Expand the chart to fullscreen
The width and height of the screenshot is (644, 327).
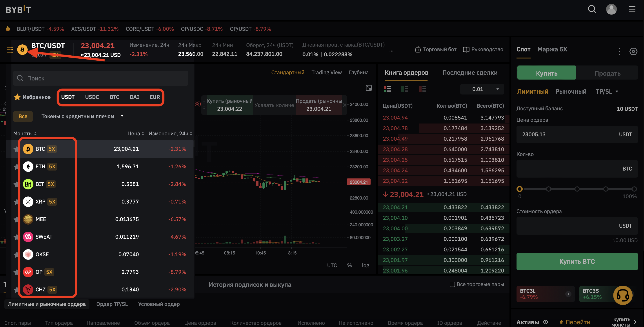(x=369, y=88)
